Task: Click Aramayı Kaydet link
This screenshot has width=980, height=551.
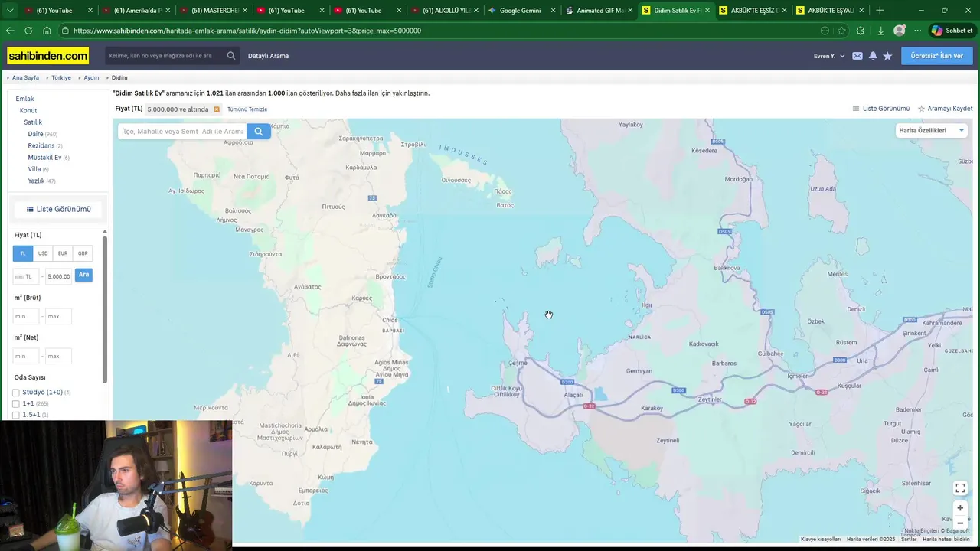Action: [946, 109]
